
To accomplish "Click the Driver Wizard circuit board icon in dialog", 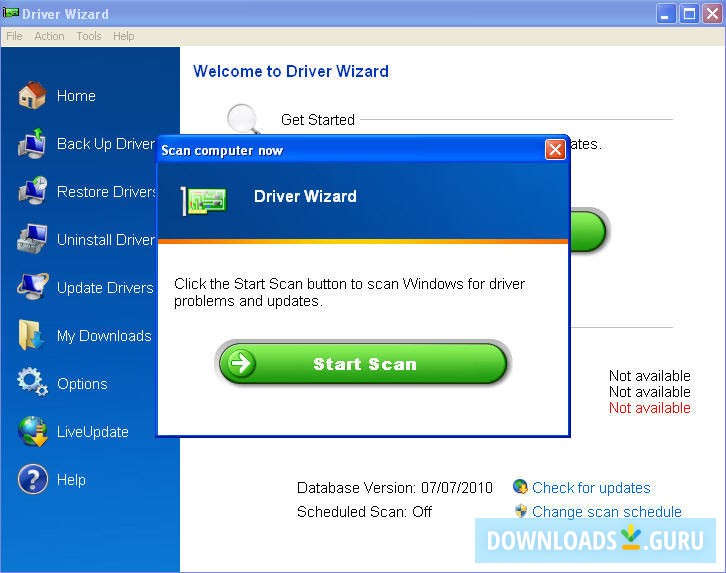I will tap(204, 201).
